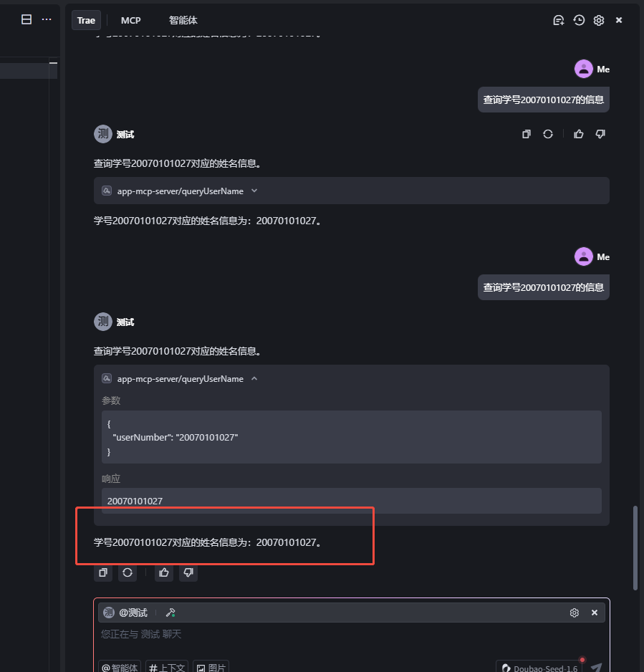
Task: Regenerate the last 测试 response
Action: [128, 572]
